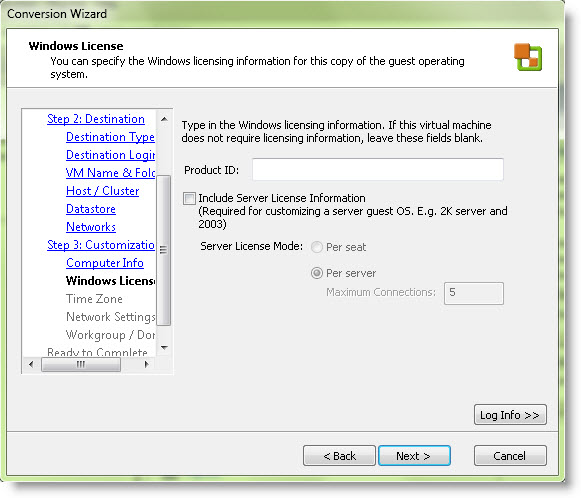Go to Computer Info step
The height and width of the screenshot is (498, 581).
click(x=104, y=263)
